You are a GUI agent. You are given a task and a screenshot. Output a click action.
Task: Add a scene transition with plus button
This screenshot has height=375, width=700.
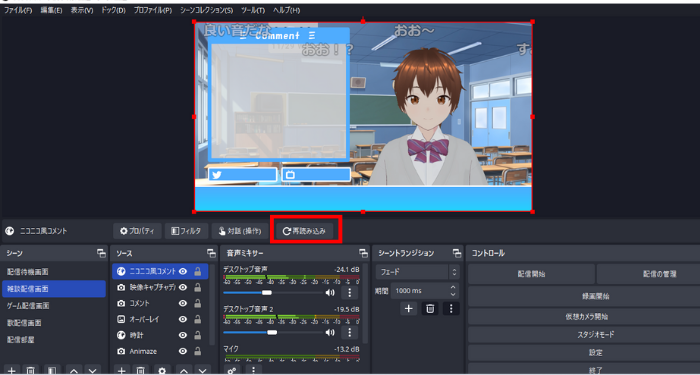(408, 308)
